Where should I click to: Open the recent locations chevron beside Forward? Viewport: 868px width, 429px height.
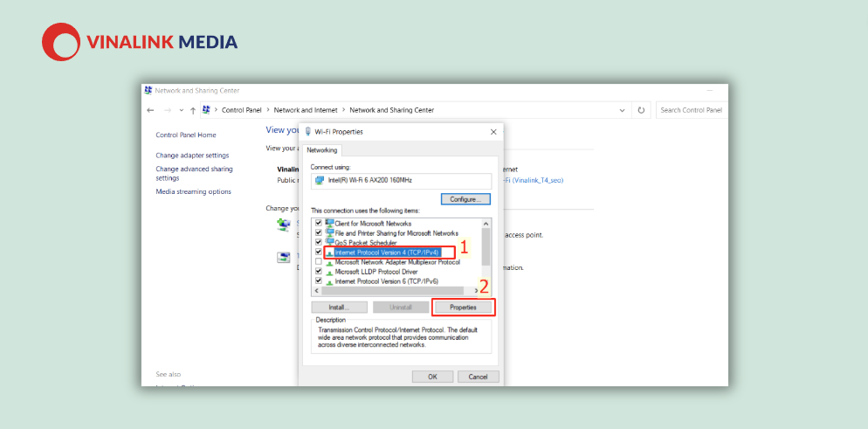pyautogui.click(x=182, y=110)
